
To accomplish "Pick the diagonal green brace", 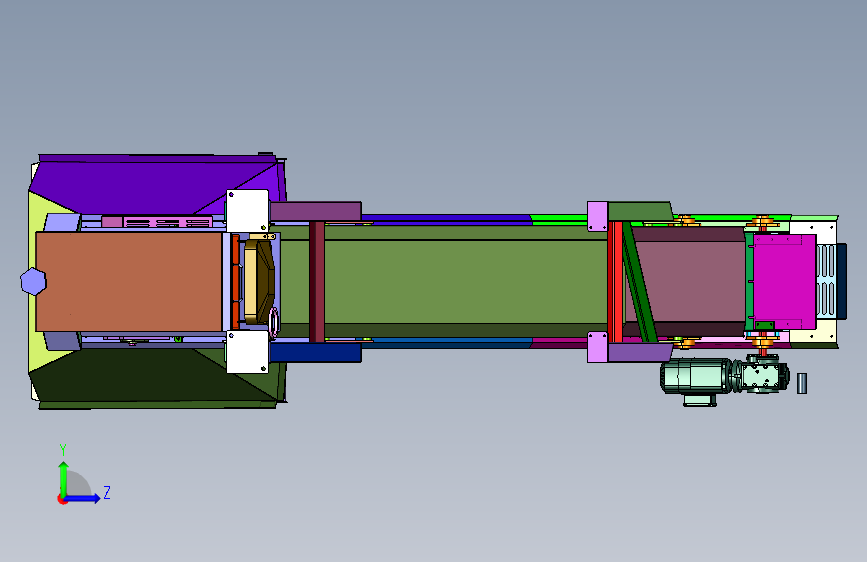I will tap(640, 282).
